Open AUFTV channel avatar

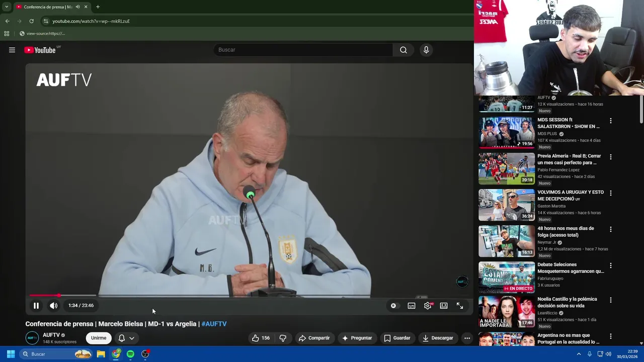tap(32, 338)
